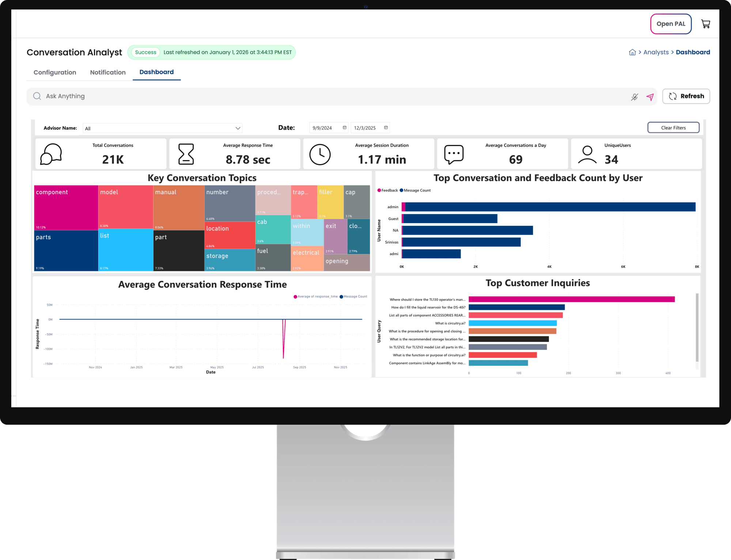The image size is (731, 560).
Task: Toggle the Feedback legend marker
Action: [x=379, y=190]
